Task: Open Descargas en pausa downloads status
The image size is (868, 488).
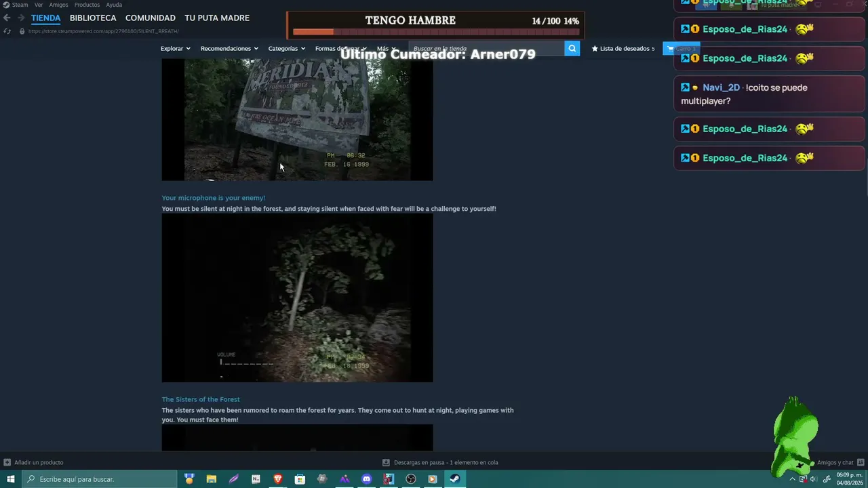Action: (446, 462)
